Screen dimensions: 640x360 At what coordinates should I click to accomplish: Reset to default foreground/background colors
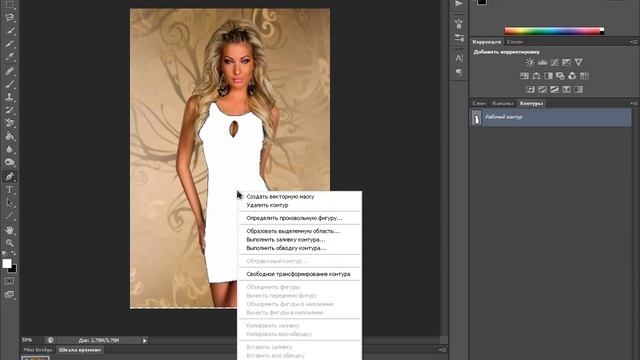pyautogui.click(x=4, y=253)
